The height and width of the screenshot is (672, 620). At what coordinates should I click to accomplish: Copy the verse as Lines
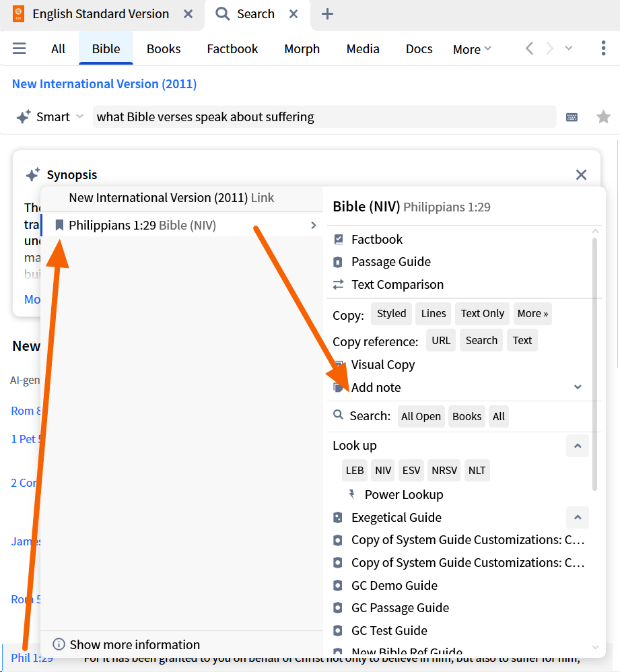434,314
